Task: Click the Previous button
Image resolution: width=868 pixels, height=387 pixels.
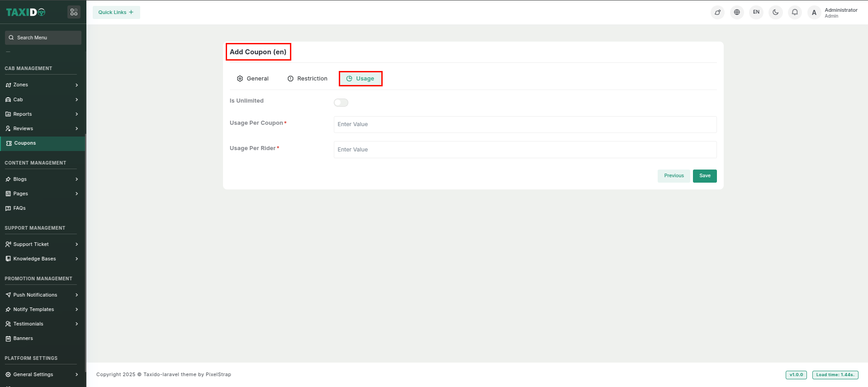Action: pyautogui.click(x=674, y=176)
